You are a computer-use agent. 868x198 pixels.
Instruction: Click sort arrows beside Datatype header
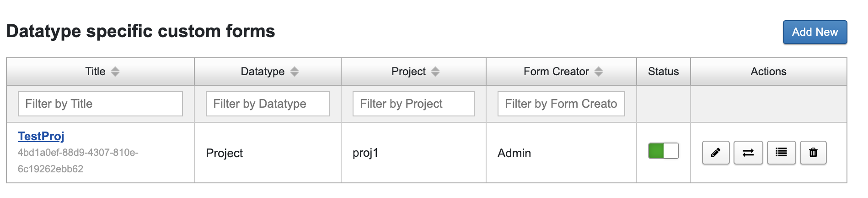coord(295,71)
